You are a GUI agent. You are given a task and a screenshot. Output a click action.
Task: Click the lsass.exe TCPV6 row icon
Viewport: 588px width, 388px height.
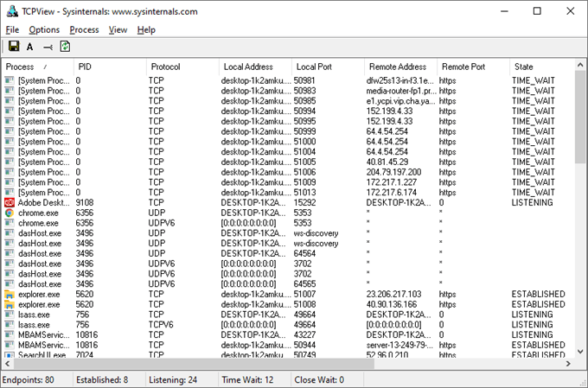[x=10, y=325]
